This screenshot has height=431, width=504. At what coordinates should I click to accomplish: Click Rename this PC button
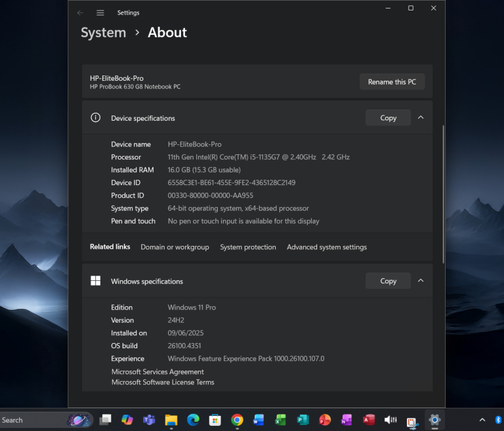(x=392, y=82)
